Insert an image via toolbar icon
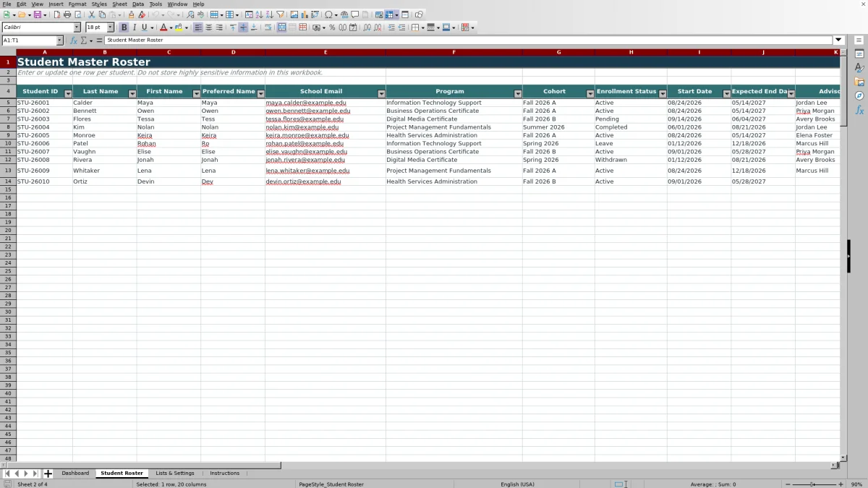The image size is (868, 488). tap(294, 14)
